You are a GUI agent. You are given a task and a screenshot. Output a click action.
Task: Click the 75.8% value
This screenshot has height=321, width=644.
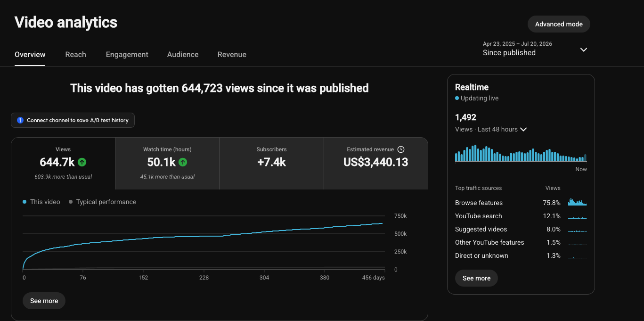click(x=552, y=203)
